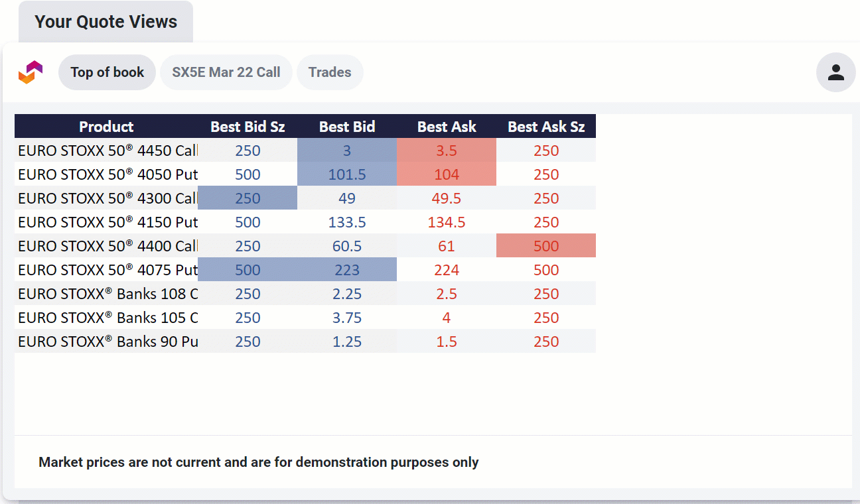Select EURO STOXX Banks 105 product
Viewport: 860px width, 504px height.
click(106, 318)
